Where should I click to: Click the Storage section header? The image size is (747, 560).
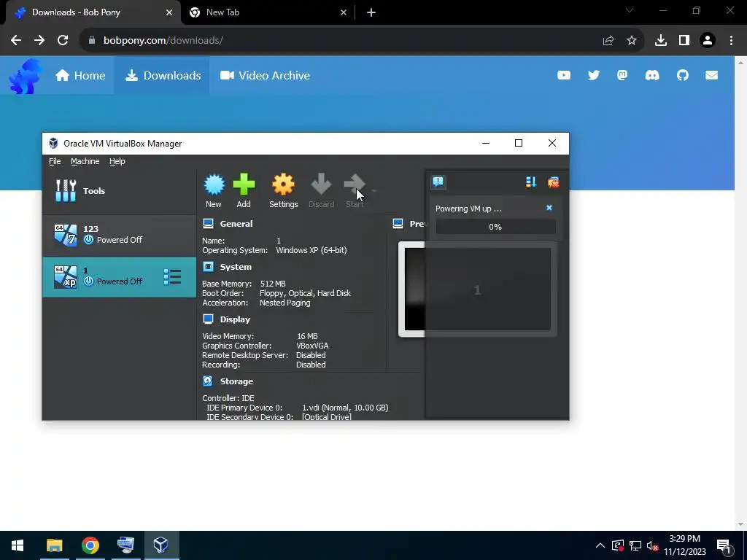[236, 381]
